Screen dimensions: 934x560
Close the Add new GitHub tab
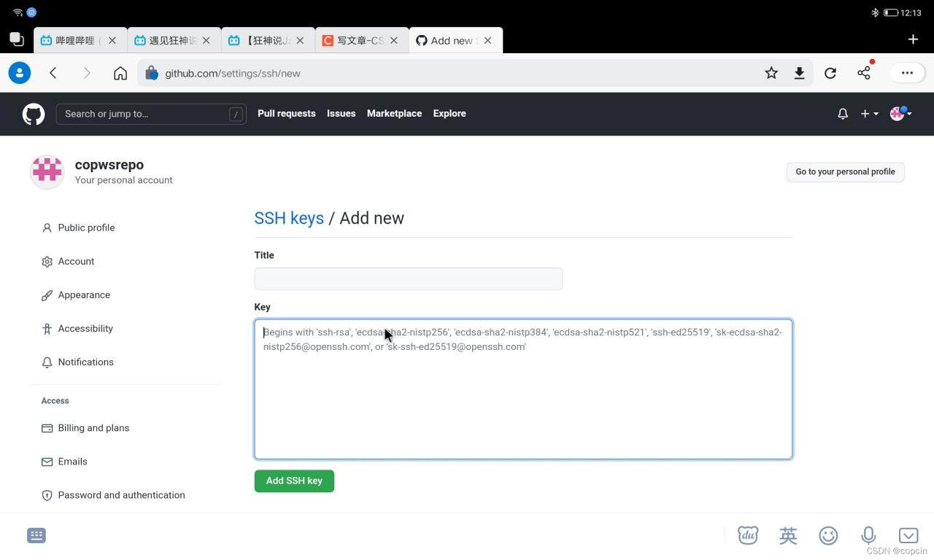(x=488, y=41)
